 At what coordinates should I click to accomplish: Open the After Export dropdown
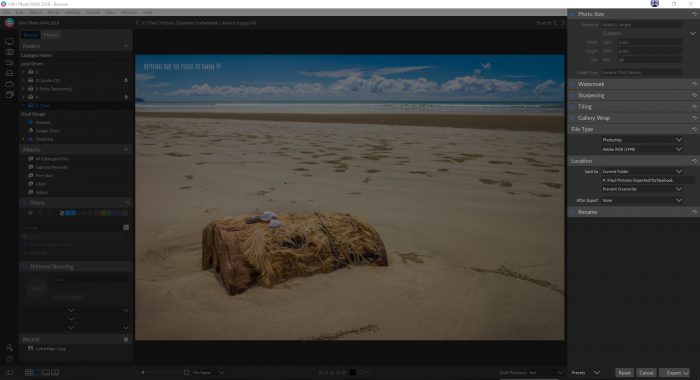(642, 200)
